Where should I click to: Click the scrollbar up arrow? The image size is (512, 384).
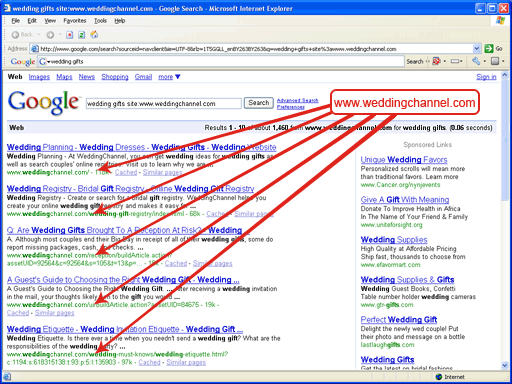coord(505,75)
